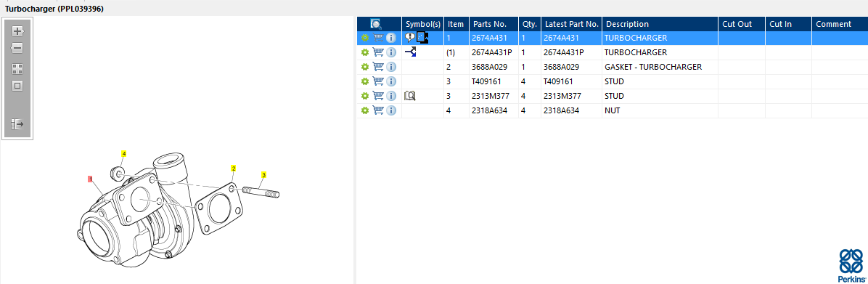The height and width of the screenshot is (284, 868).
Task: Sort by Description column header
Action: click(x=660, y=24)
